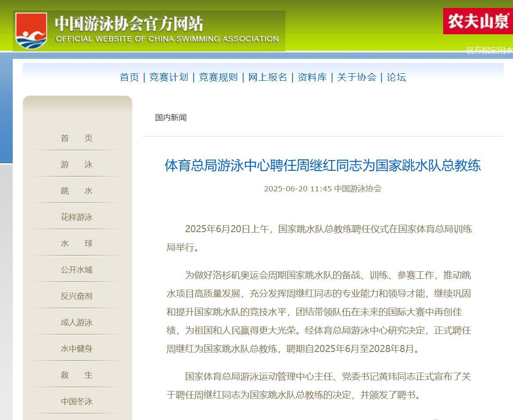Open the 反兴奋剂 section

coord(77,296)
